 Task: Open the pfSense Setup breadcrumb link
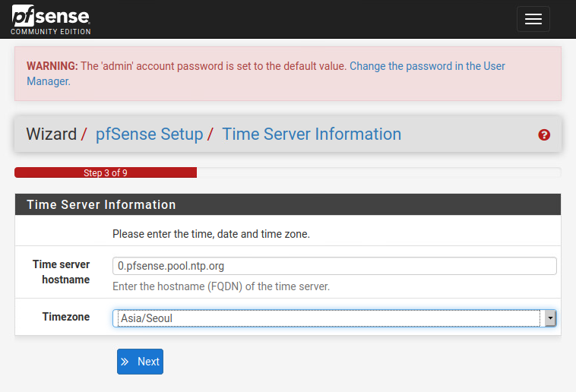tap(149, 134)
